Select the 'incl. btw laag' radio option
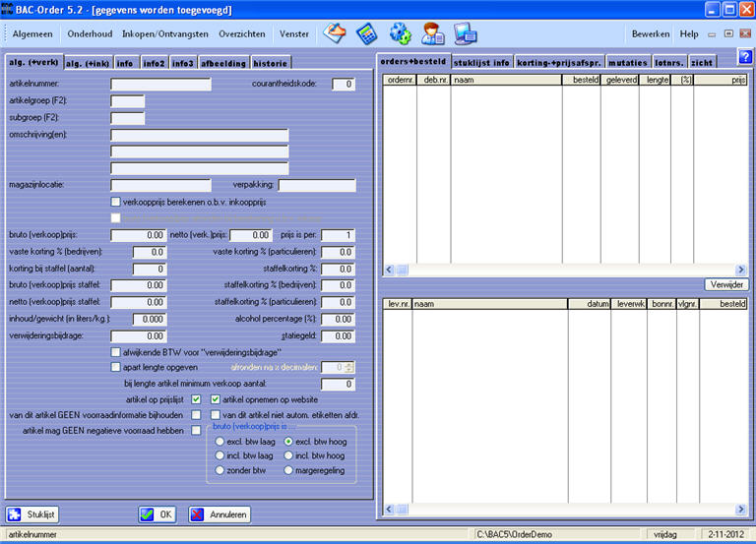 [220, 456]
